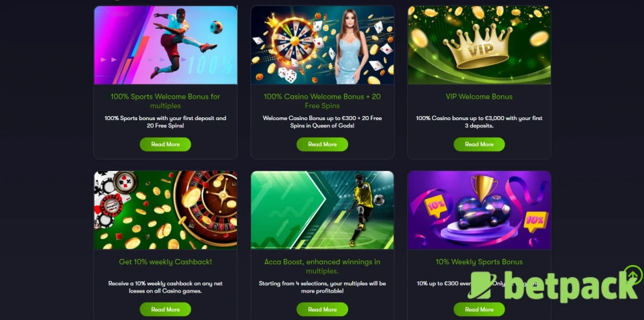Screen dimensions: 644x320
Task: Click Read More under Casino Welcome Bonus
Action: (x=322, y=144)
